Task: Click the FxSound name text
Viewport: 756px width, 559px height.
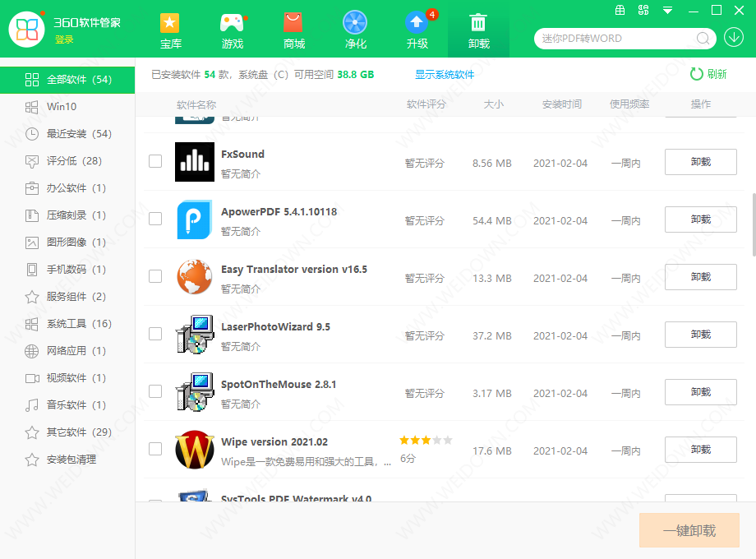Action: (242, 155)
